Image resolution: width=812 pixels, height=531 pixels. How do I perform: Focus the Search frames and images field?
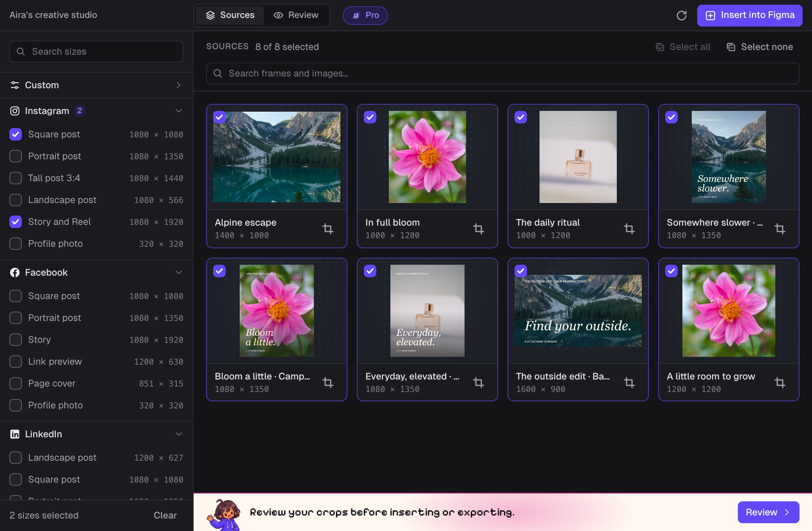[x=502, y=73]
